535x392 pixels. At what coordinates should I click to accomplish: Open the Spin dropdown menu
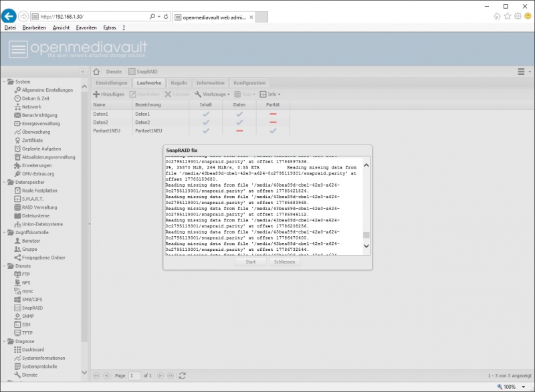245,94
